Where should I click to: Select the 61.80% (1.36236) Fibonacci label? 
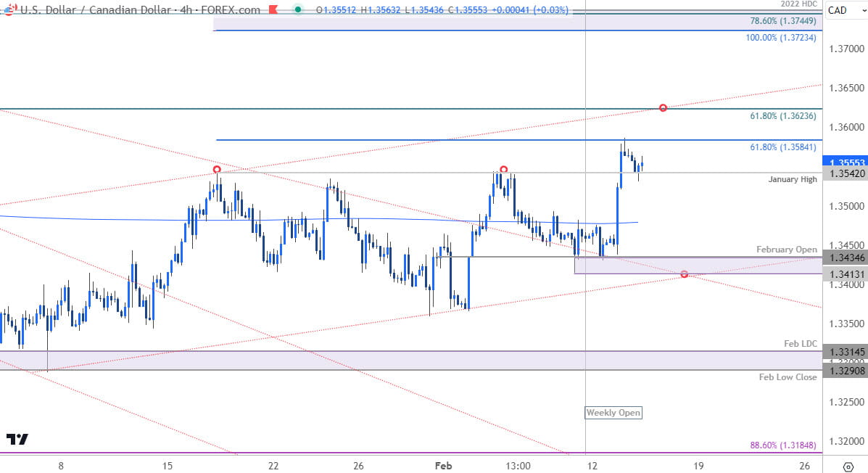point(782,116)
